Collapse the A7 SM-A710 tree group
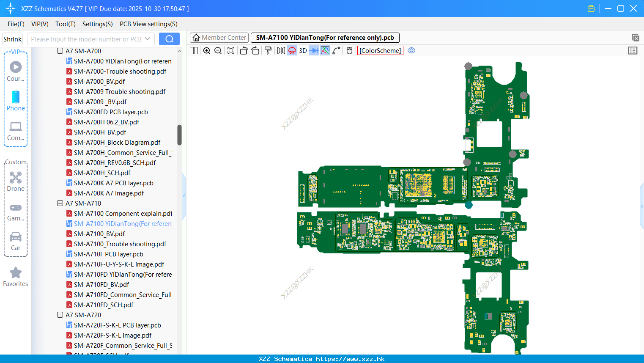 click(x=60, y=203)
